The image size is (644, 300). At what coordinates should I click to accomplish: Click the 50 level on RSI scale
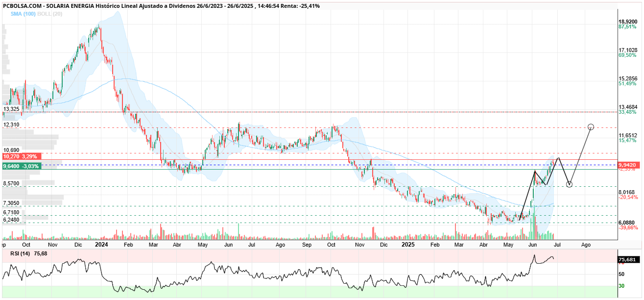tap(620, 274)
